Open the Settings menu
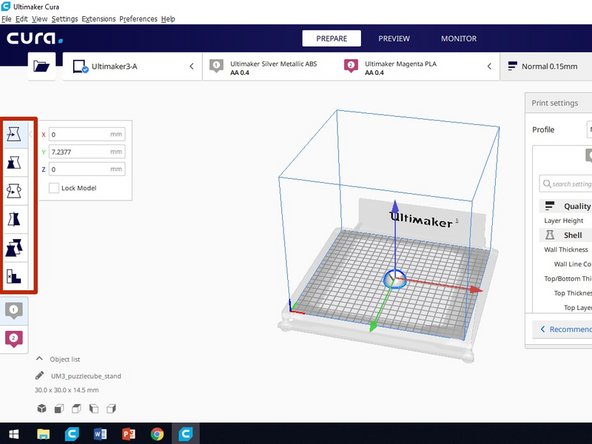This screenshot has height=444, width=592. tap(65, 18)
